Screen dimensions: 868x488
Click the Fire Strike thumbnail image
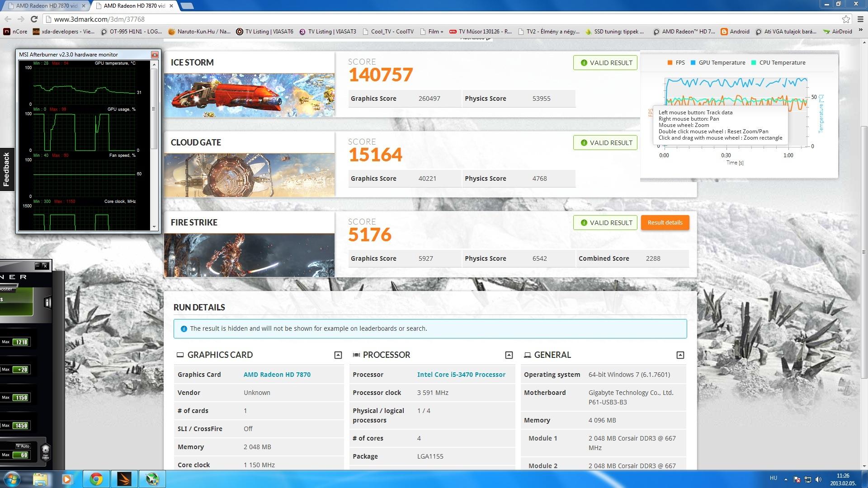[249, 255]
